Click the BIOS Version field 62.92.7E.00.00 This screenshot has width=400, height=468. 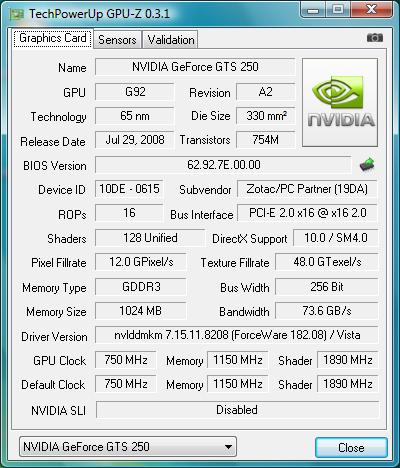coord(223,165)
